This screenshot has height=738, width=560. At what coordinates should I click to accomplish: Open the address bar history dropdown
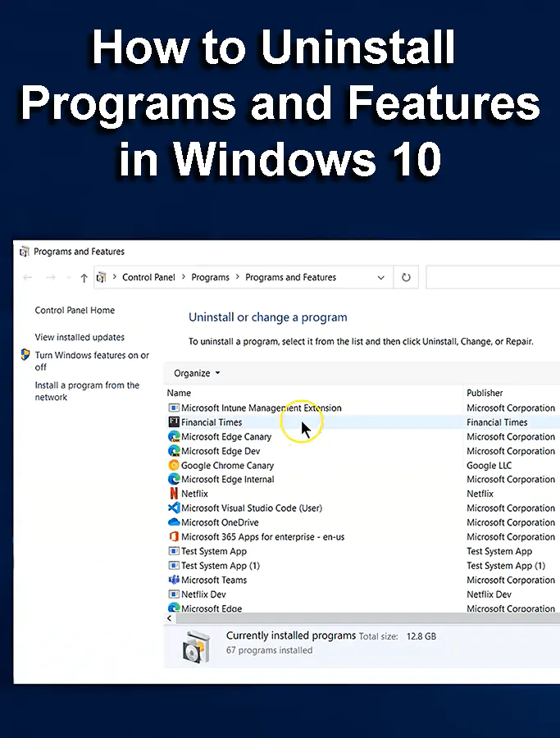(381, 278)
